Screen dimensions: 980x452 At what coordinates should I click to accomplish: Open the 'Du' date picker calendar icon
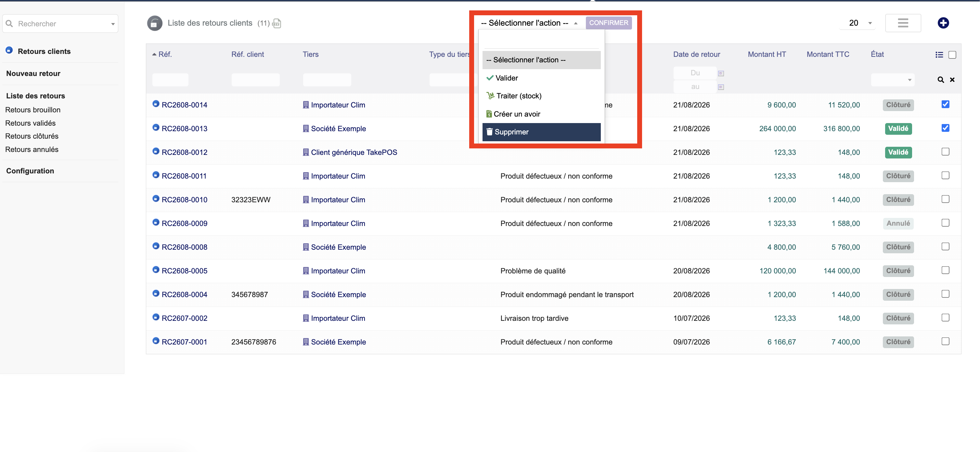(721, 73)
